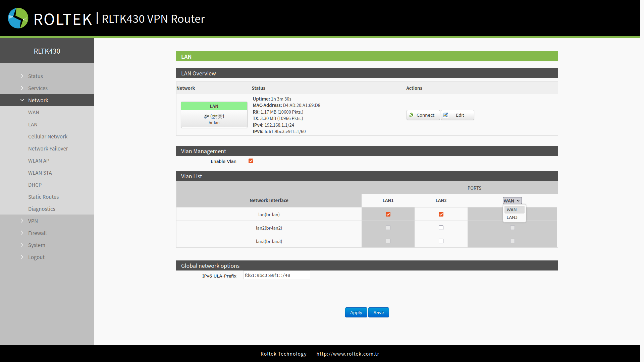Image resolution: width=644 pixels, height=362 pixels.
Task: Click the Connect button
Action: 423,115
